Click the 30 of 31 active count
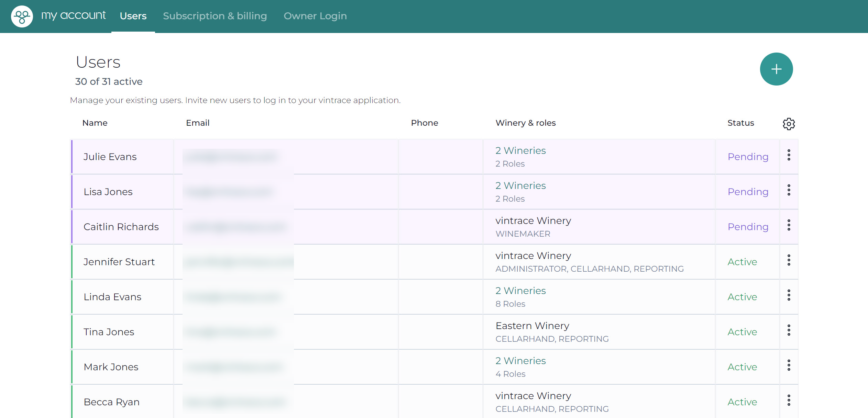The width and height of the screenshot is (868, 418). coord(109,81)
